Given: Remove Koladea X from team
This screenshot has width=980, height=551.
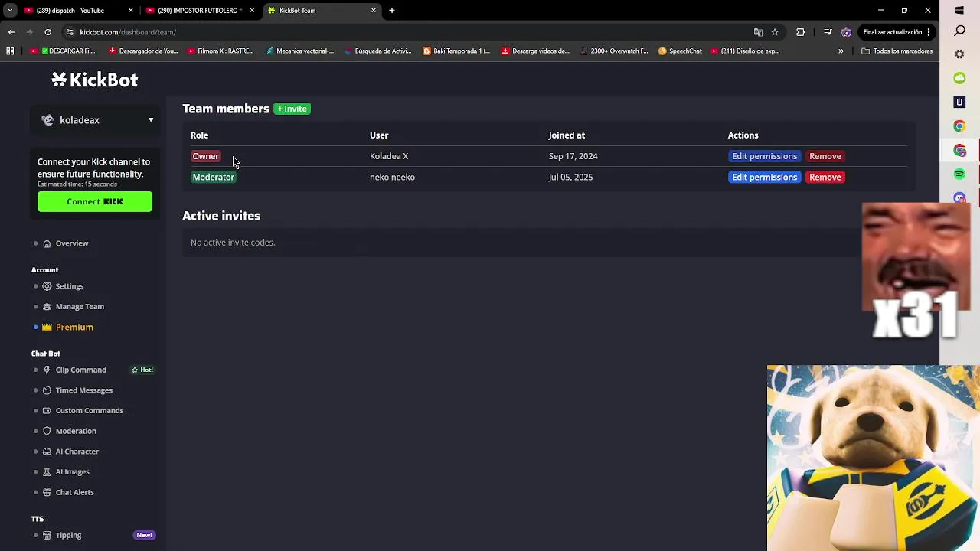Looking at the screenshot, I should point(825,156).
